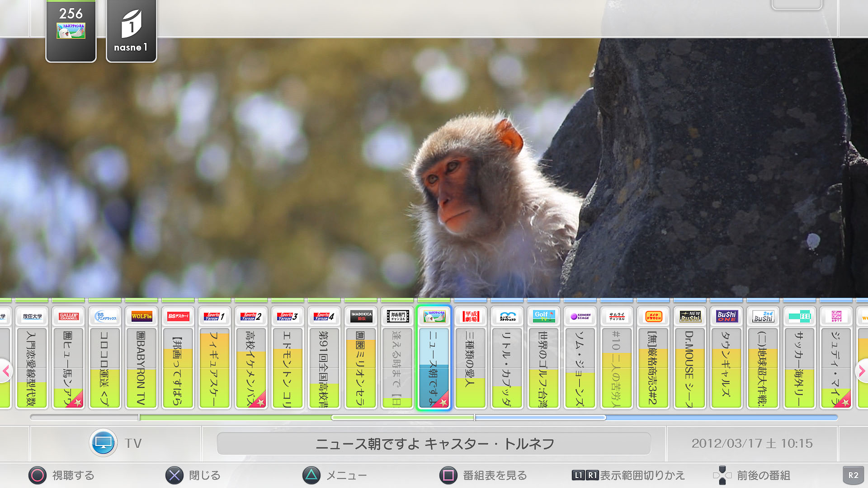
Task: Select the WOLF bs channel icon
Action: click(x=142, y=317)
